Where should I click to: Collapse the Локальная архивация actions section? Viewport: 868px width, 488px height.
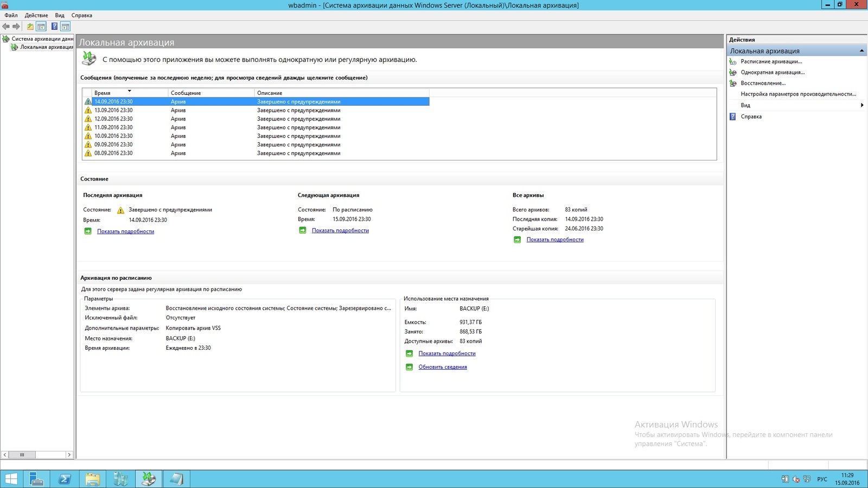point(861,51)
